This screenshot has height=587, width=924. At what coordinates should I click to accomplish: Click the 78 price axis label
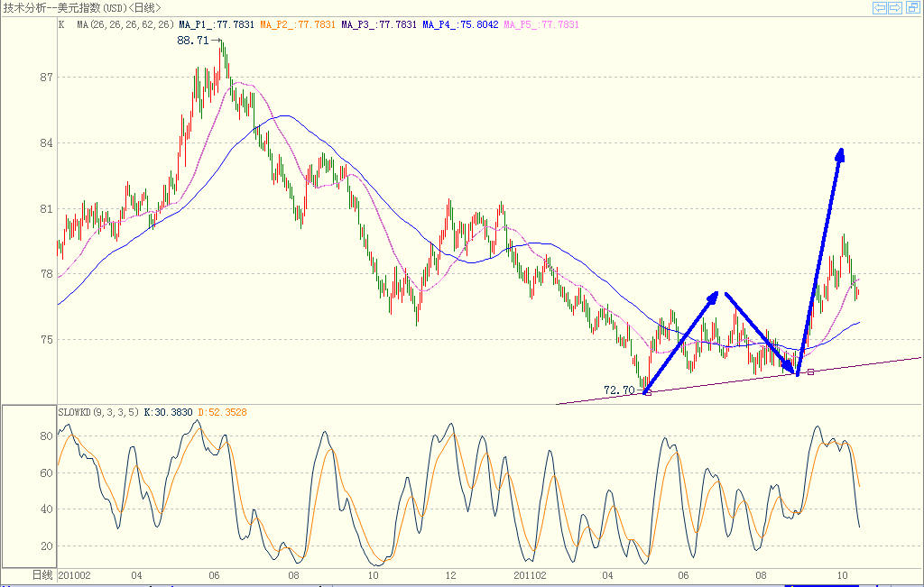(x=47, y=274)
